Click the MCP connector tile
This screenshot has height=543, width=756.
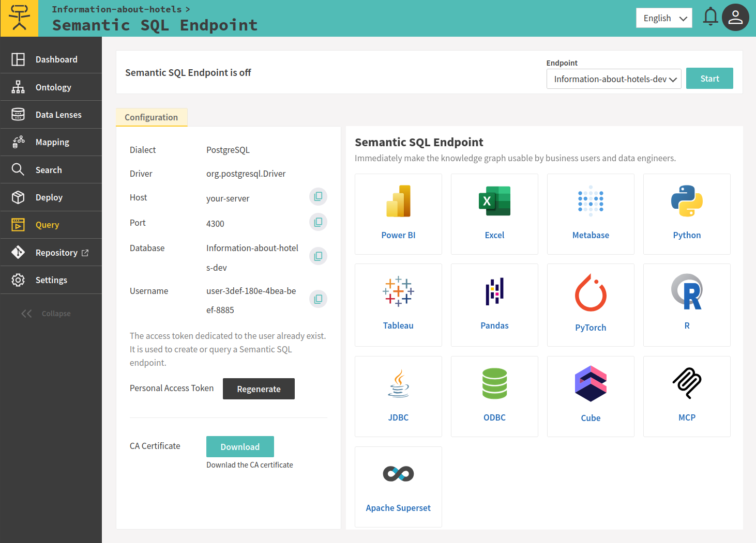[x=687, y=396]
